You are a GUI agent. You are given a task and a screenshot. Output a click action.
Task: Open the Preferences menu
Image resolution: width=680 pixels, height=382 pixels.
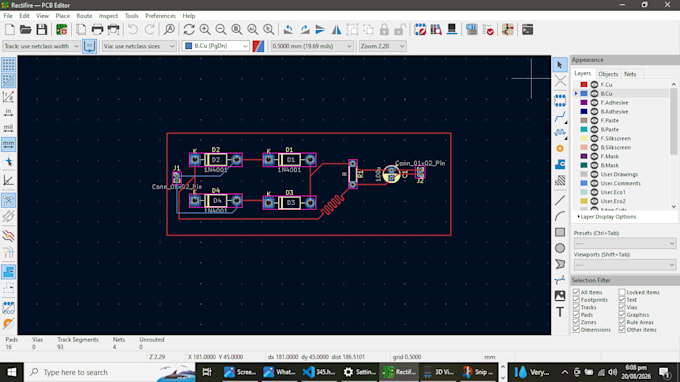[160, 16]
